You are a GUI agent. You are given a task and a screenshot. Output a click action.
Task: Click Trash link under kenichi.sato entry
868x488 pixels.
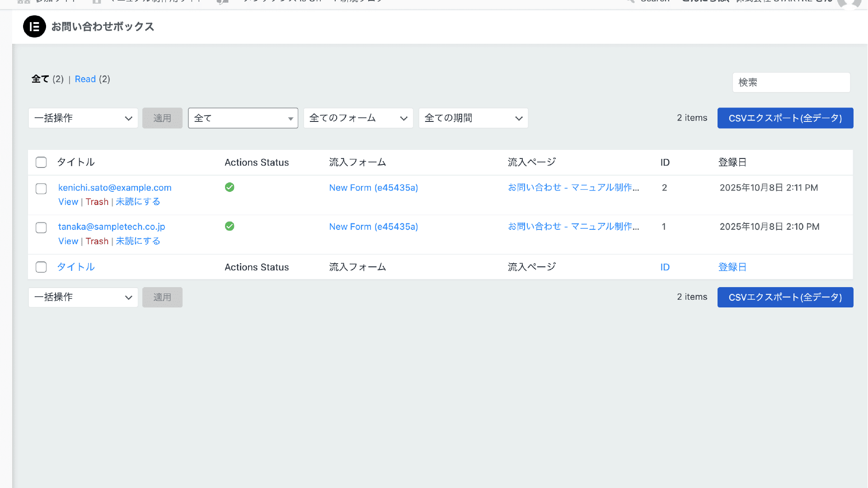(97, 202)
